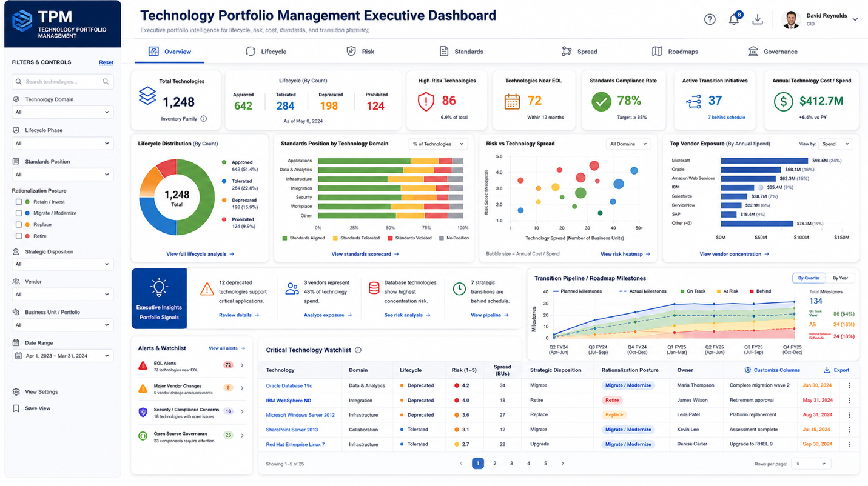
Task: Open the % of Technologies dropdown
Action: click(x=438, y=144)
